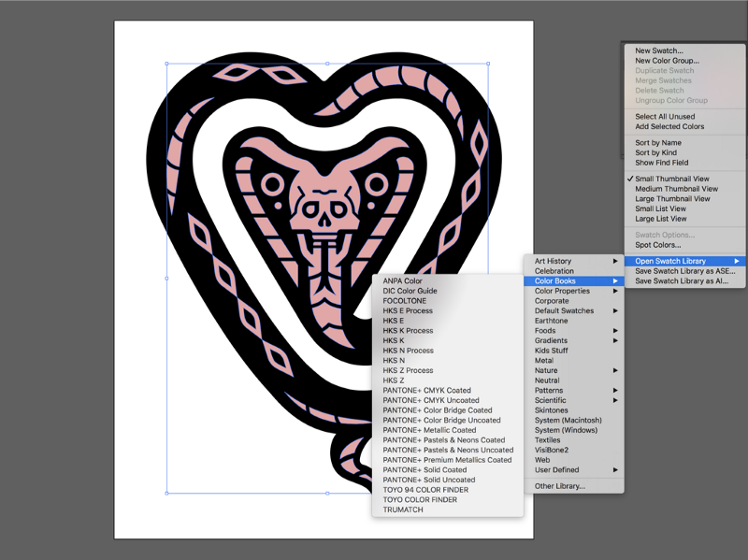
Task: Pick ANPA Color from Color Books
Action: click(x=402, y=280)
